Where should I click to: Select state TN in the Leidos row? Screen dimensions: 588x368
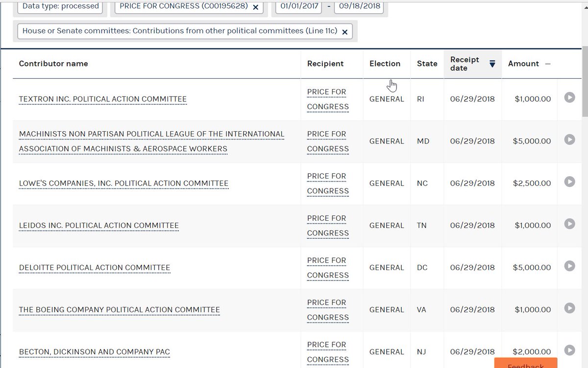click(422, 225)
